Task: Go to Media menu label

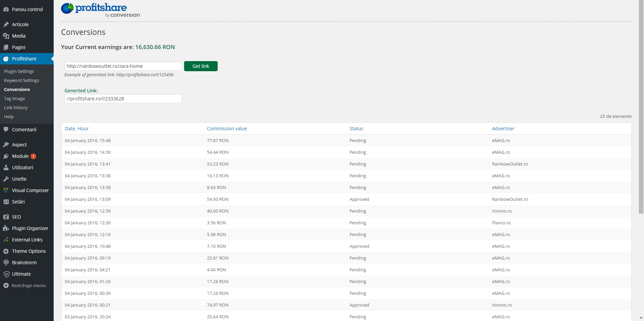Action: 19,36
